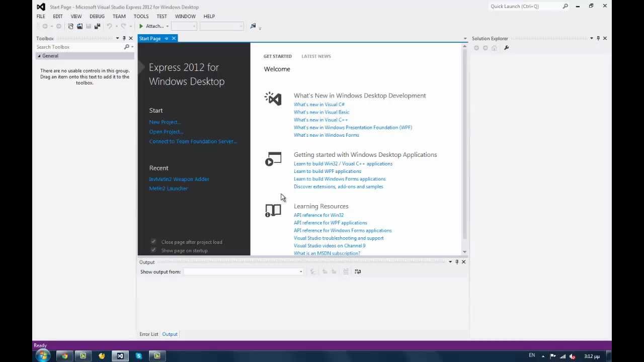
Task: Open Skype from the taskbar
Action: coord(139,356)
